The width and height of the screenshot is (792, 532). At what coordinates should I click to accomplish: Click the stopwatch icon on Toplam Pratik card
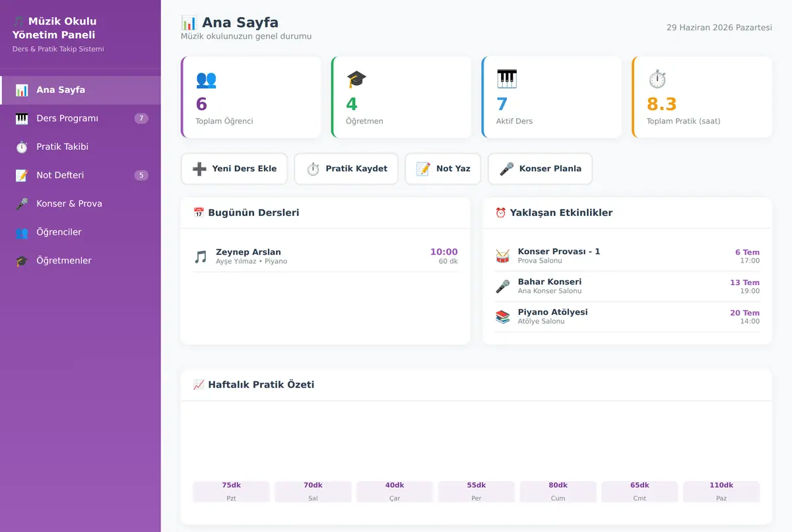pyautogui.click(x=657, y=80)
